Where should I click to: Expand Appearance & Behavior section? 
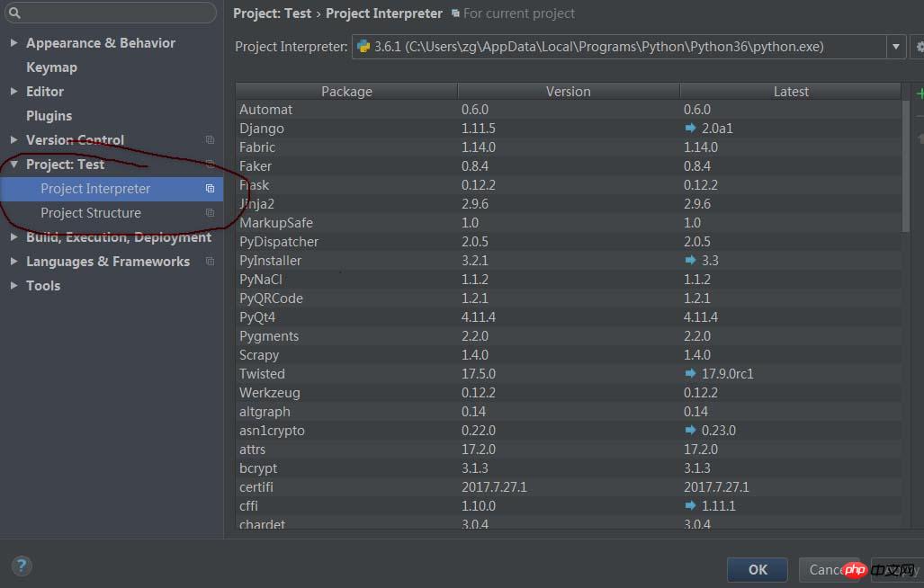coord(14,42)
